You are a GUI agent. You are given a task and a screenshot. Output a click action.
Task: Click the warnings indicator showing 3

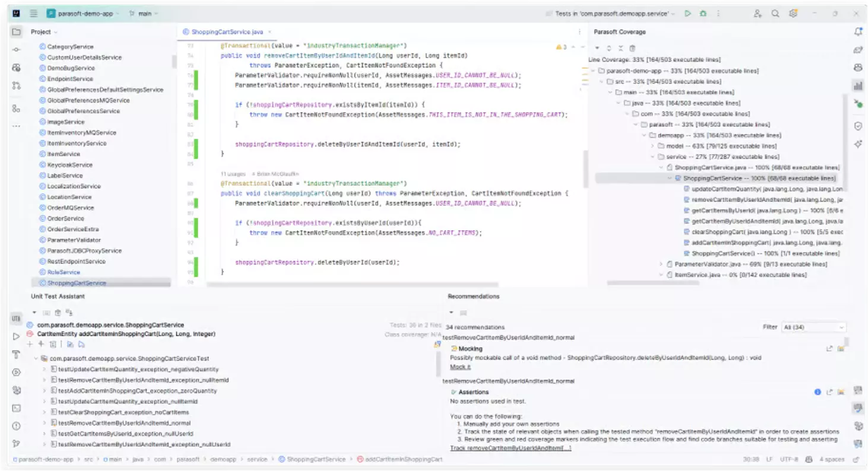(x=561, y=47)
